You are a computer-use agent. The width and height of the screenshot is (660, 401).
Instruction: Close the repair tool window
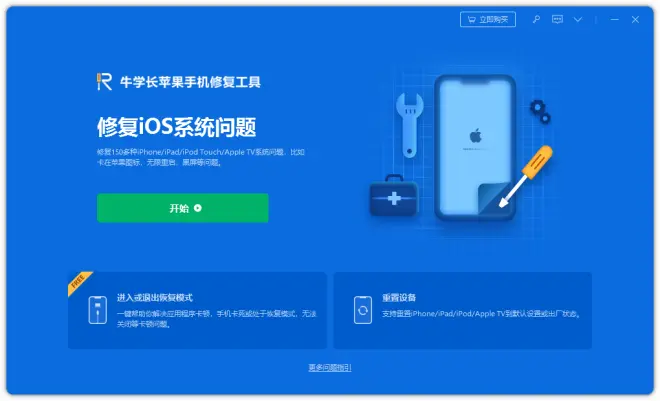click(635, 19)
